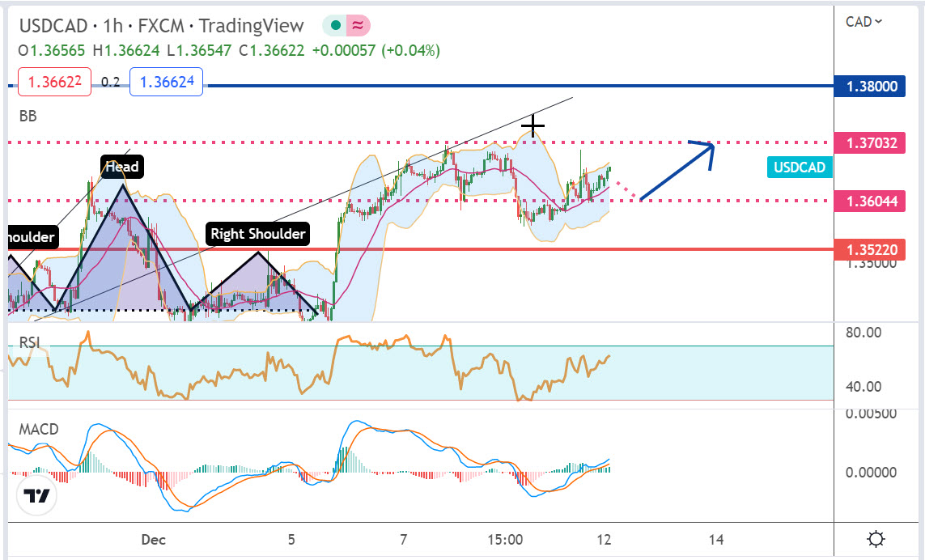925x560 pixels.
Task: Click the MACD 0.00000 scale value
Action: (x=871, y=472)
